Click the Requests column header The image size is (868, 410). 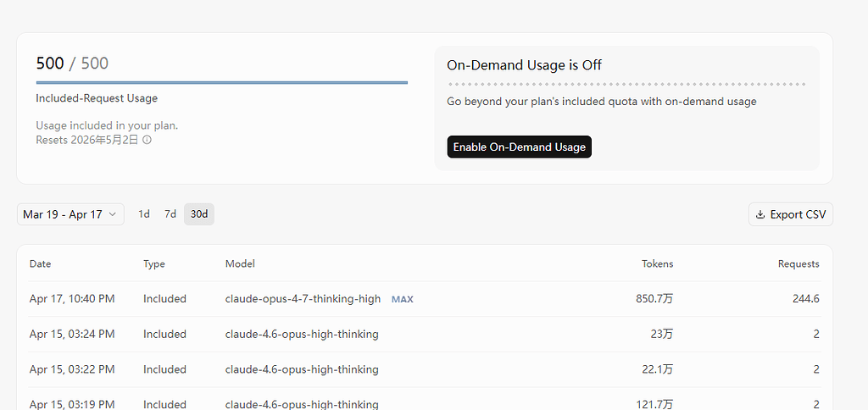[x=798, y=264]
